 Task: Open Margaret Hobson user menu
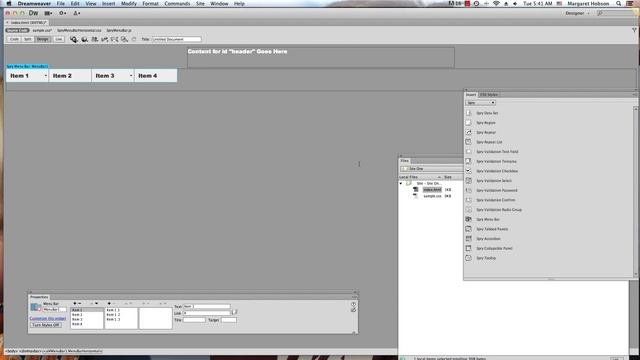[x=588, y=4]
